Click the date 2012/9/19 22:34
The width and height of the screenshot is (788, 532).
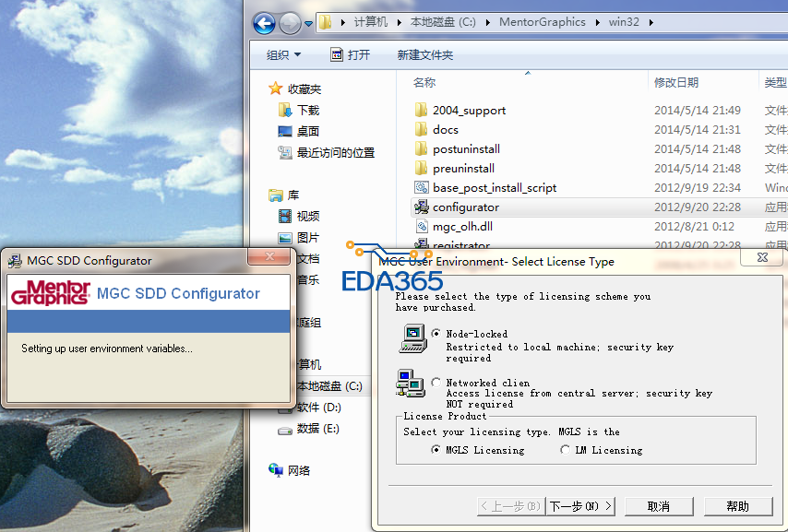tap(697, 187)
